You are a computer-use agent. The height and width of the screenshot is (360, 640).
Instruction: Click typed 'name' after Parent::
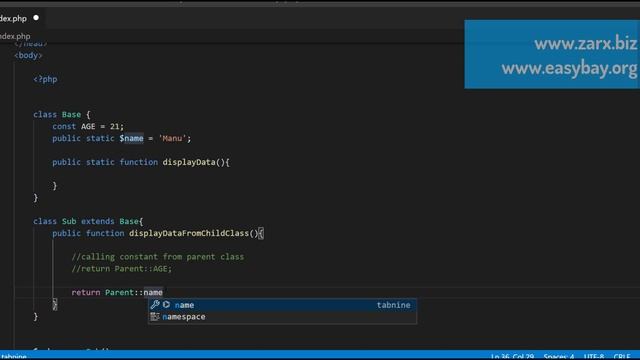tap(153, 292)
